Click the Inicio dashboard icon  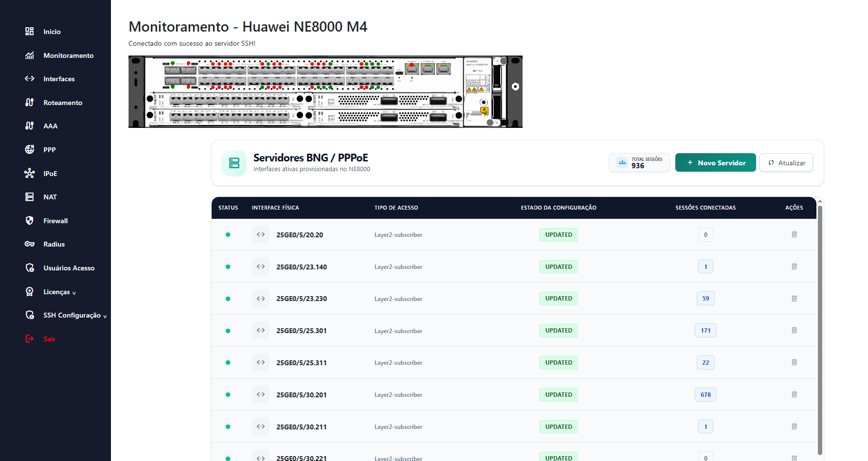pos(30,32)
